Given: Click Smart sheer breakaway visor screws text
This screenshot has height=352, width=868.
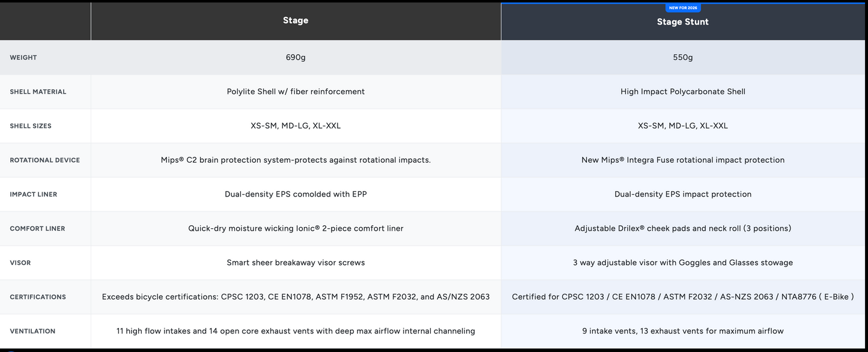Looking at the screenshot, I should coord(296,263).
